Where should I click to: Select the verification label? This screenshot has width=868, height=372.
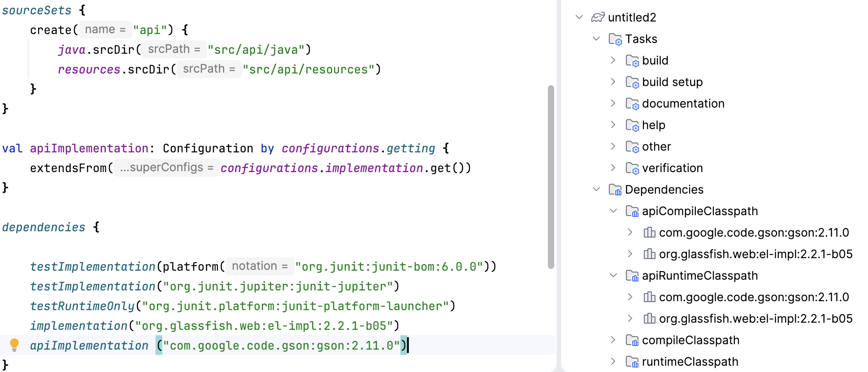click(x=673, y=168)
